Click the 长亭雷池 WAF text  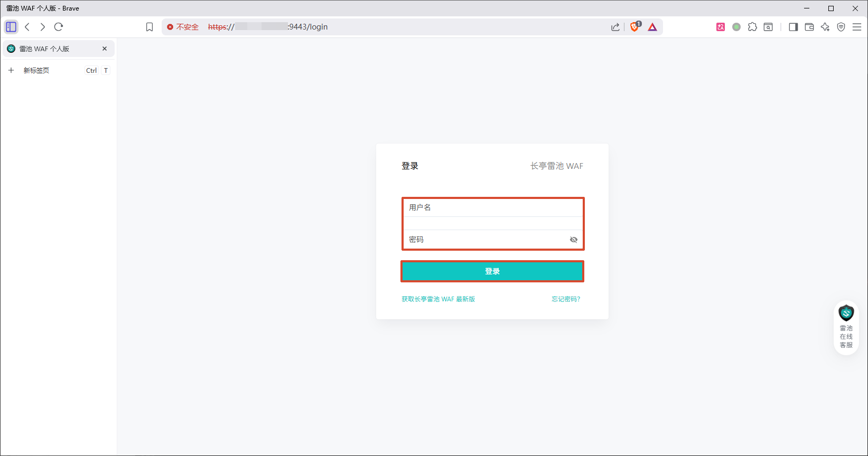click(557, 166)
